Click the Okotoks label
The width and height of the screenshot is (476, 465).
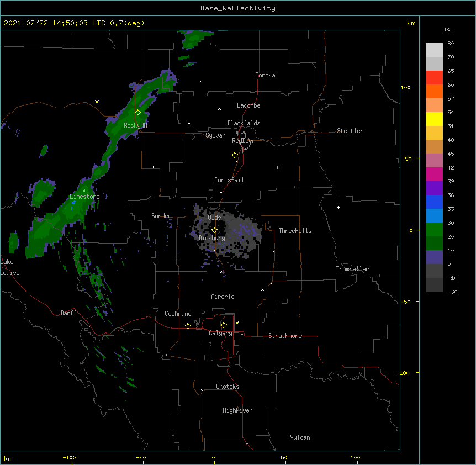tap(228, 387)
